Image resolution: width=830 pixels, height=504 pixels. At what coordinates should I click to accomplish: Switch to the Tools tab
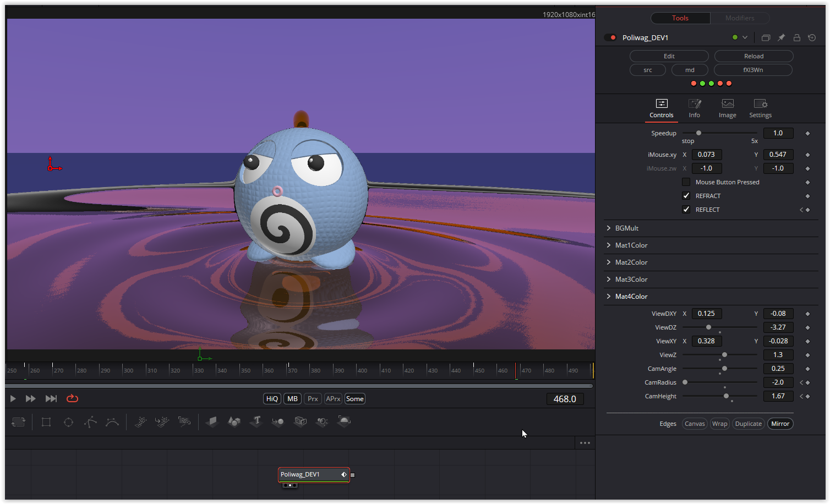680,18
